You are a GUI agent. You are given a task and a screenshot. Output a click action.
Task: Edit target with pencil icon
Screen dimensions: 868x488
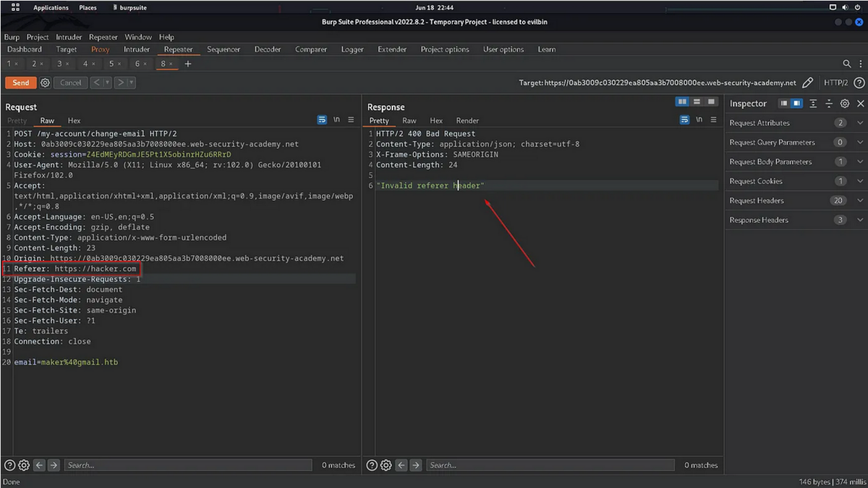808,83
